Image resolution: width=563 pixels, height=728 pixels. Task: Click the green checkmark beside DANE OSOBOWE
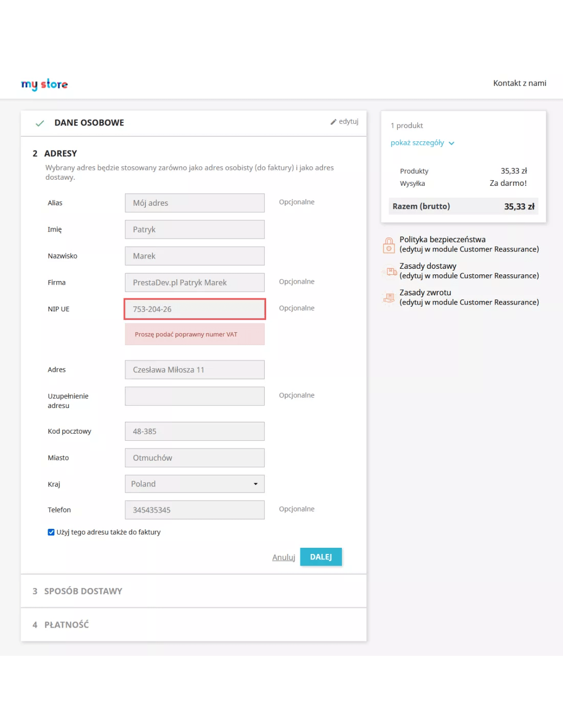[x=39, y=123]
